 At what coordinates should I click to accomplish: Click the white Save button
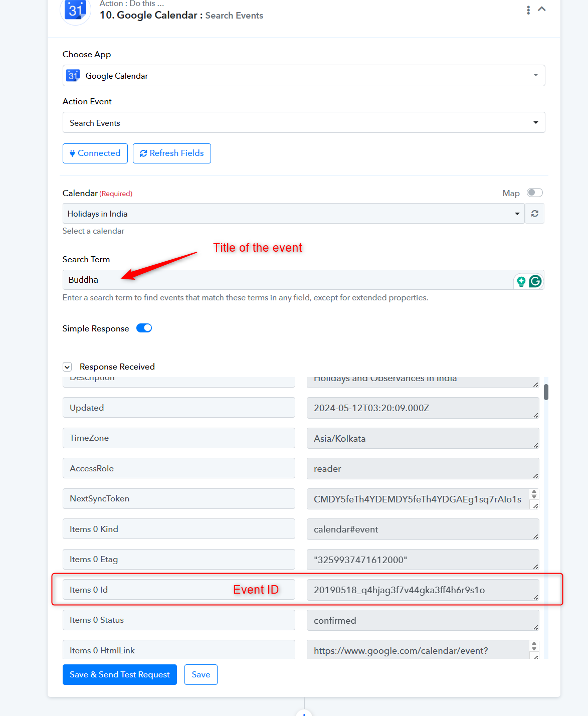click(201, 675)
